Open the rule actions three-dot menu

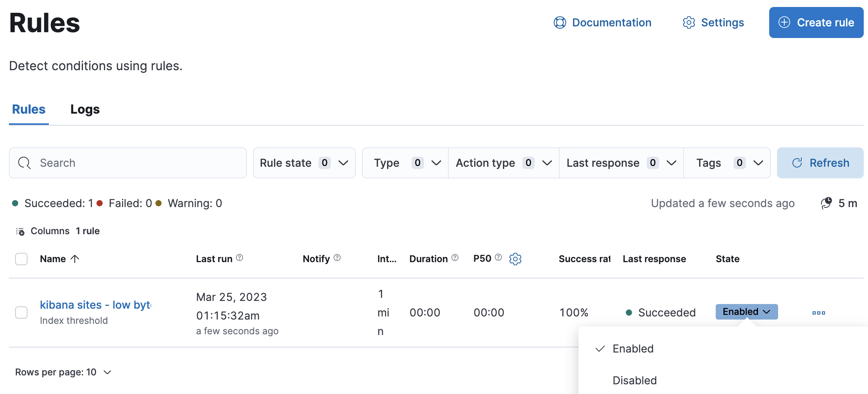818,312
